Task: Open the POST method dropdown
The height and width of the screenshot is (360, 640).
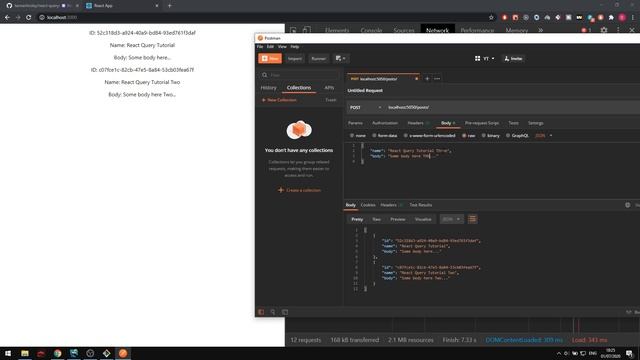Action: click(x=365, y=107)
